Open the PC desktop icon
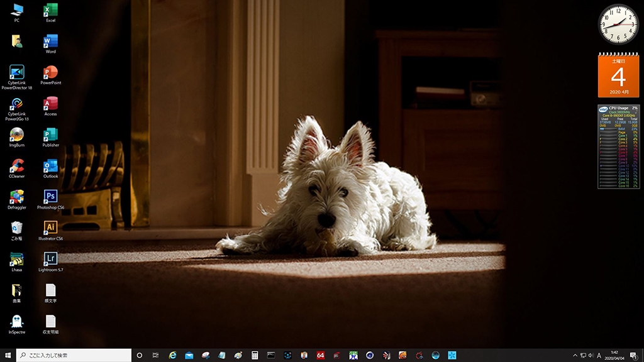Viewport: 644px width, 362px height. pos(16,13)
